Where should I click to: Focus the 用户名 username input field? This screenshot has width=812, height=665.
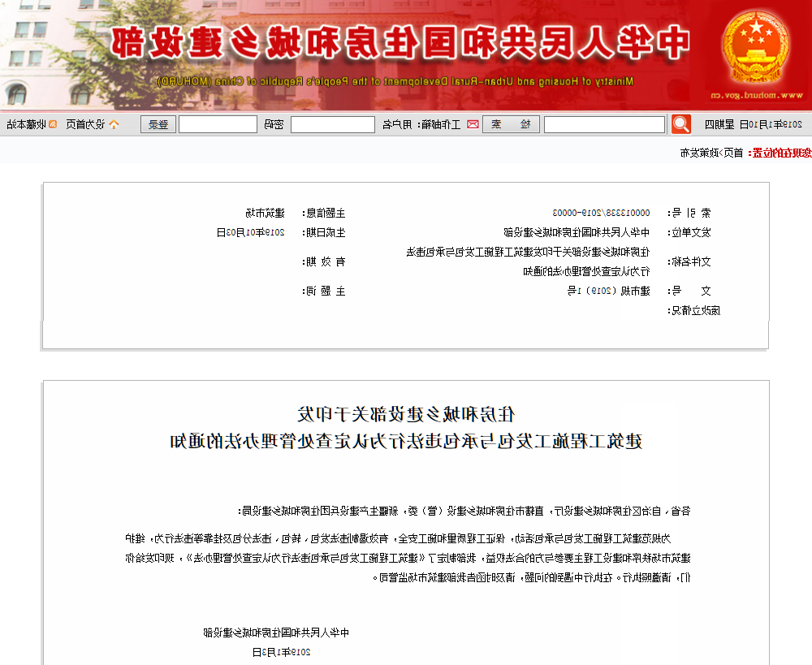pos(332,124)
